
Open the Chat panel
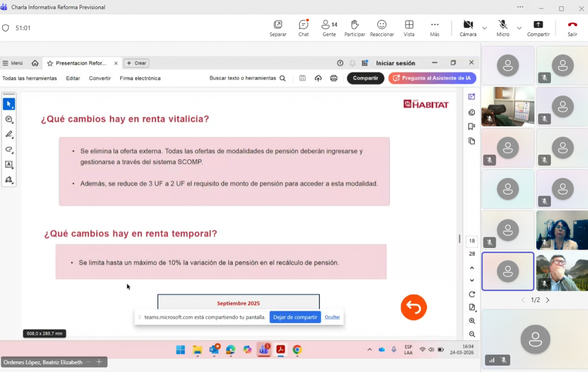pos(304,28)
